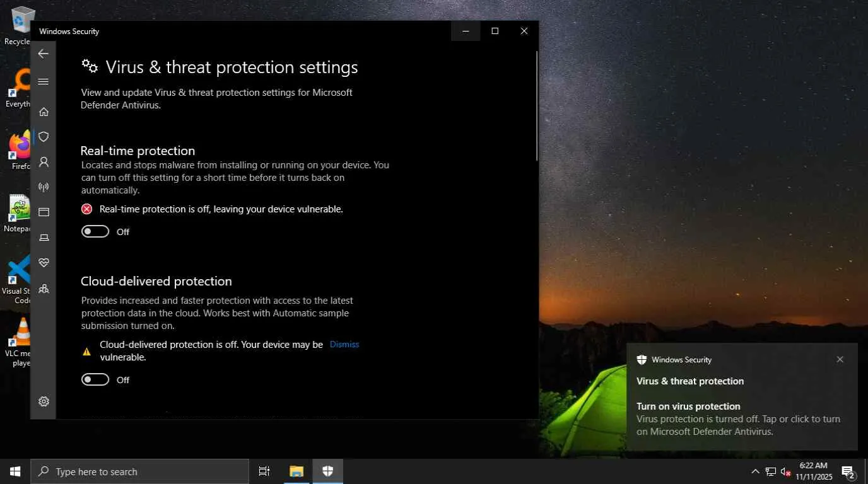Open App & browser control icon
This screenshot has height=484, width=868.
[x=44, y=212]
